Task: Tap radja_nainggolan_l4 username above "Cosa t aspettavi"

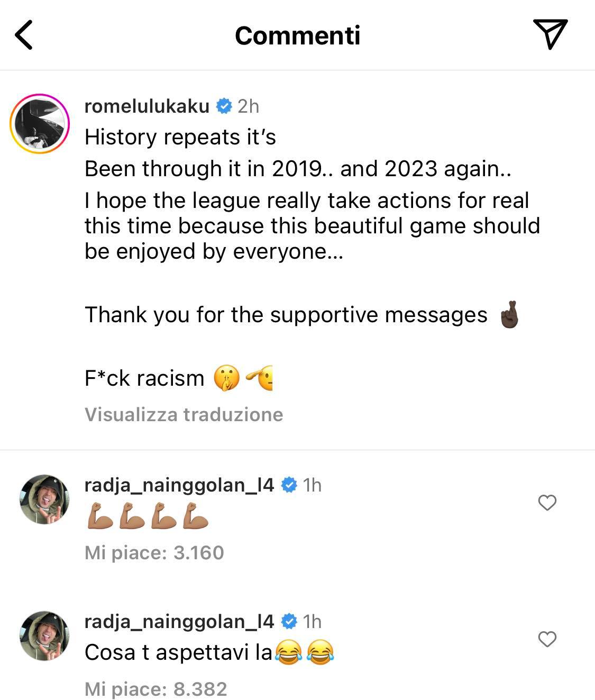Action: tap(179, 621)
